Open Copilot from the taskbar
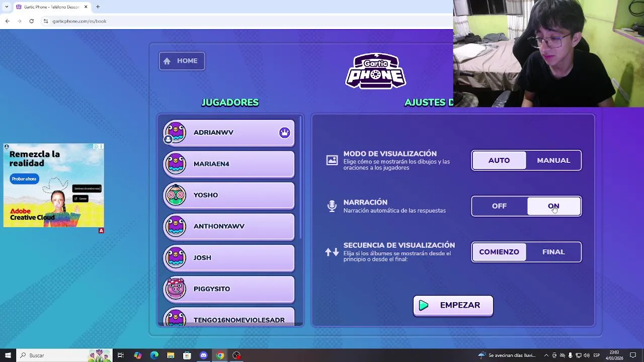The height and width of the screenshot is (362, 644). (137, 355)
